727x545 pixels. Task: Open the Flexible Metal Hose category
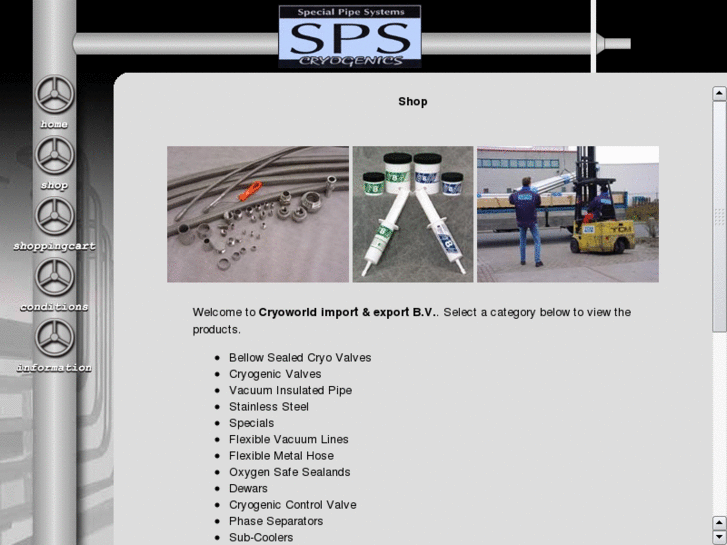click(x=281, y=455)
